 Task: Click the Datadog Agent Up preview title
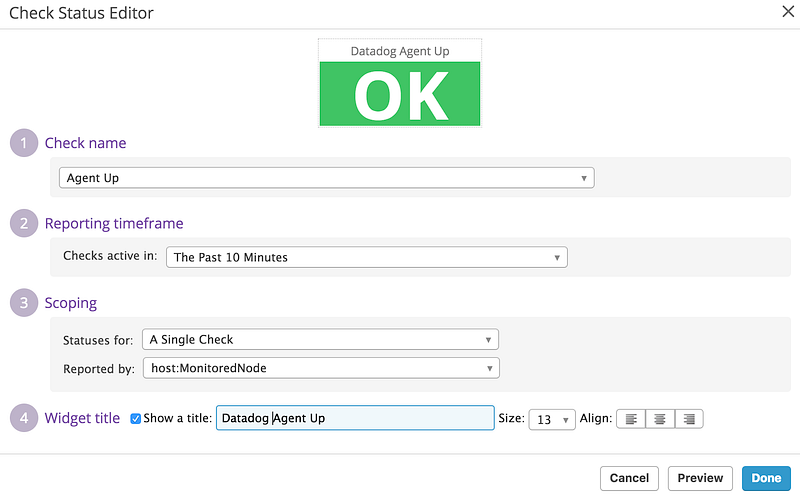(400, 51)
